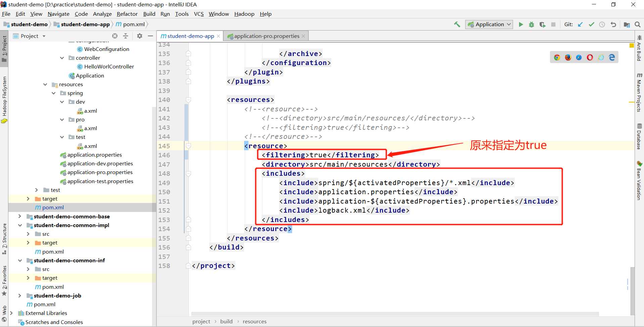Collapse the dev folder

(62, 102)
